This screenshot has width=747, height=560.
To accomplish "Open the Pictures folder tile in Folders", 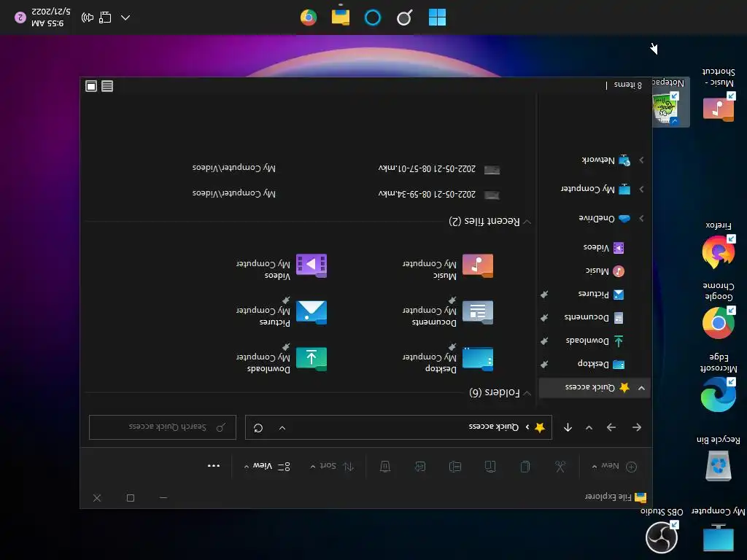I will pyautogui.click(x=282, y=314).
